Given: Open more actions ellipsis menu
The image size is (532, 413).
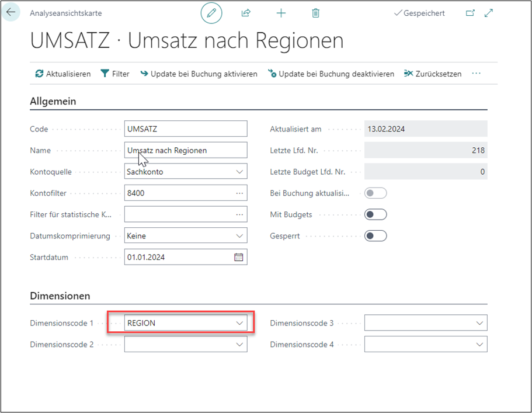Looking at the screenshot, I should click(477, 74).
